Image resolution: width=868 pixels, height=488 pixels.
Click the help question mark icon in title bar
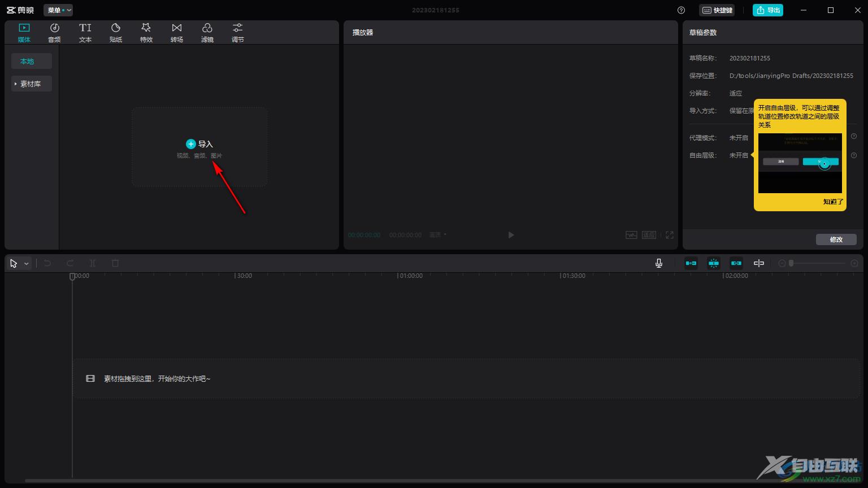pyautogui.click(x=681, y=10)
